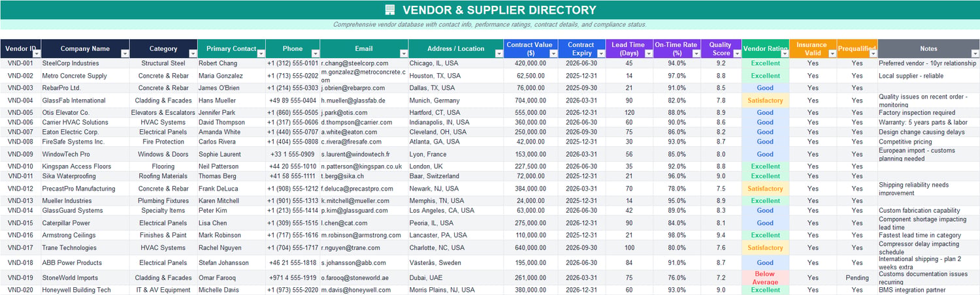Select the 9.4 quality score cell
This screenshot has height=295, width=980.
(721, 235)
